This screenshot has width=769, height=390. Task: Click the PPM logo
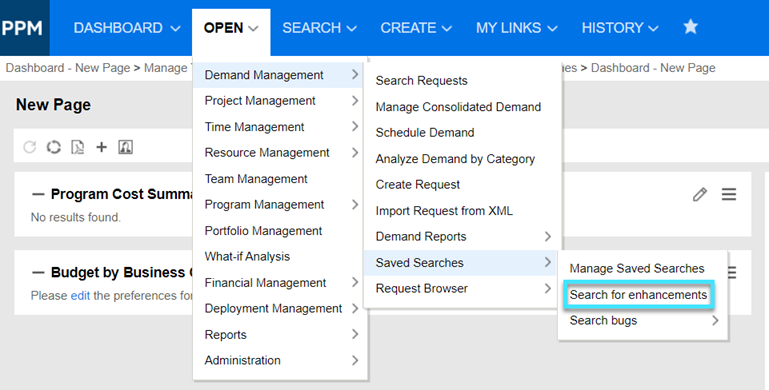pyautogui.click(x=22, y=28)
